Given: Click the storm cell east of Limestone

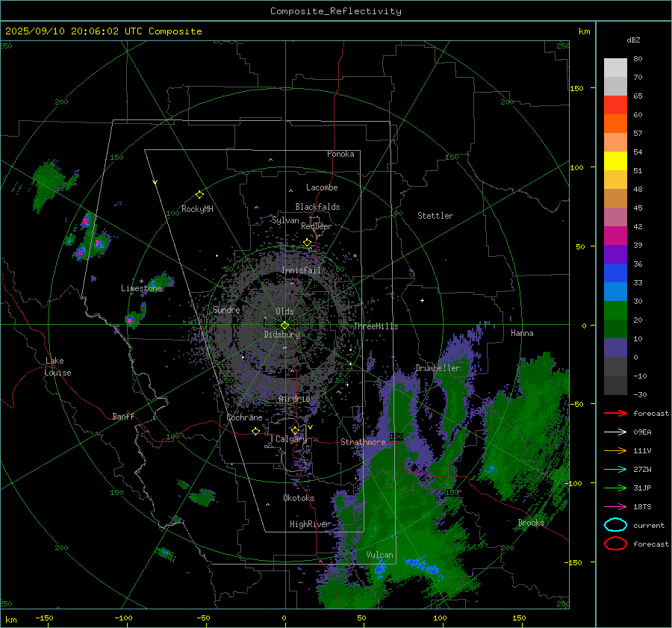Looking at the screenshot, I should (x=161, y=282).
